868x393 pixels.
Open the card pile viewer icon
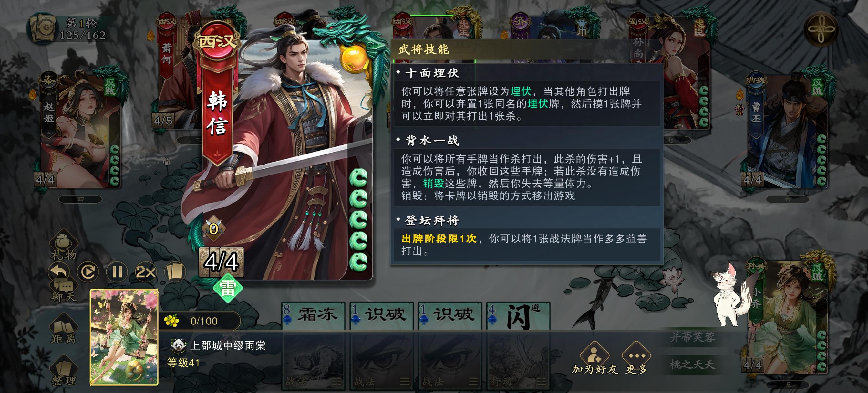(x=175, y=272)
